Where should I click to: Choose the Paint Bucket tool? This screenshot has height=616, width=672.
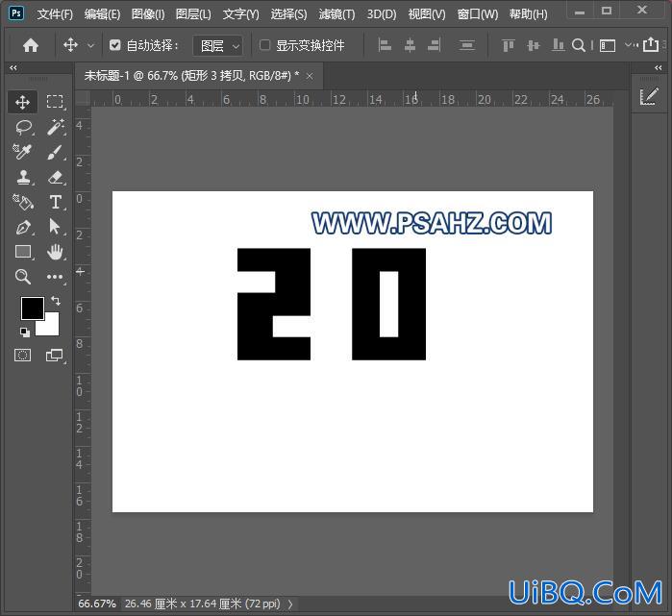23,202
